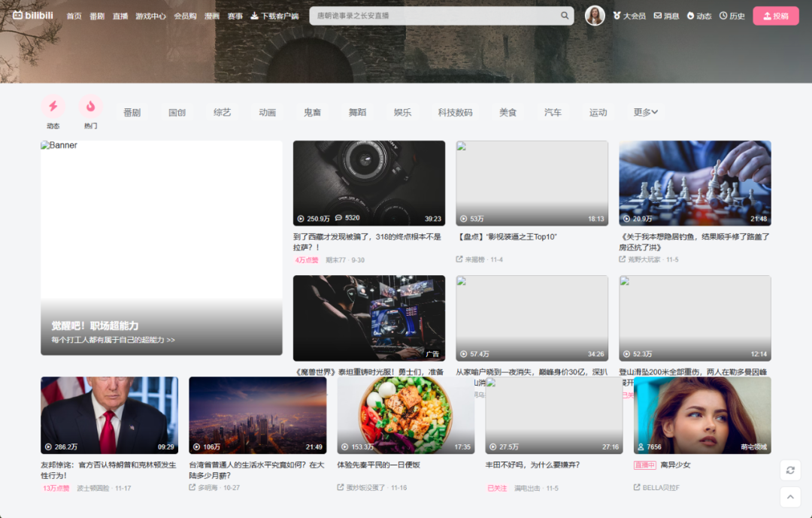This screenshot has width=812, height=518.
Task: Select the 鬼畜 category tab
Action: [x=312, y=112]
